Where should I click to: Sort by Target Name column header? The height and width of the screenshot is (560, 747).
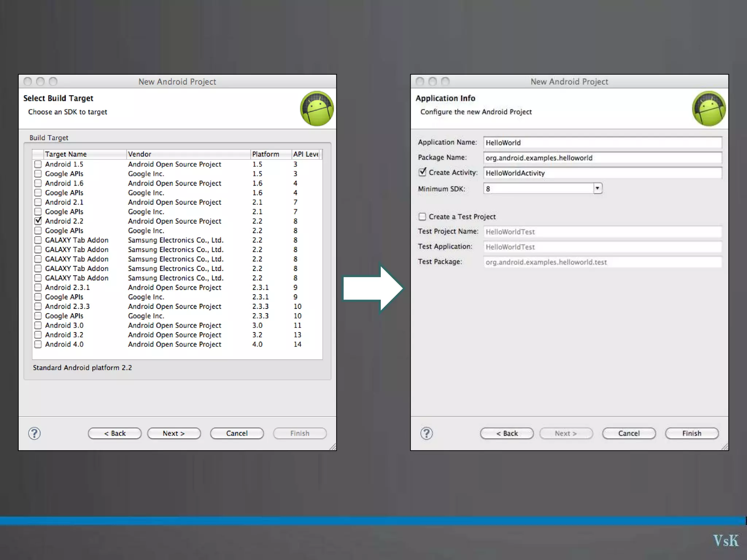pyautogui.click(x=85, y=154)
